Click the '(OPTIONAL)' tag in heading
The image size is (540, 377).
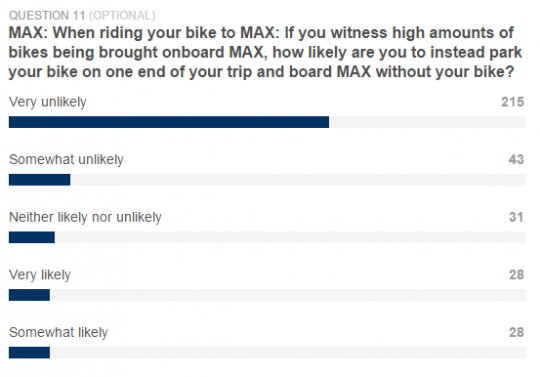tap(122, 15)
